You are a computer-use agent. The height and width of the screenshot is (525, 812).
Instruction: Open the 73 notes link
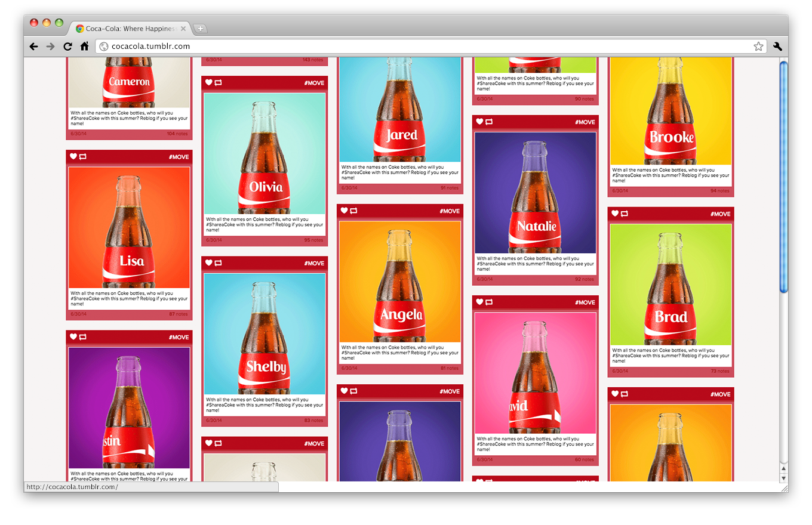point(720,371)
